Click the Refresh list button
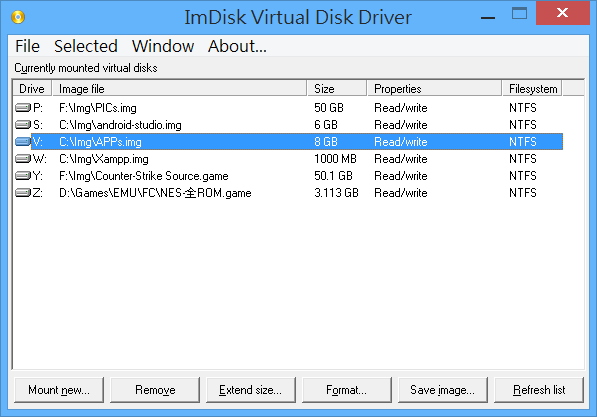 coord(539,390)
